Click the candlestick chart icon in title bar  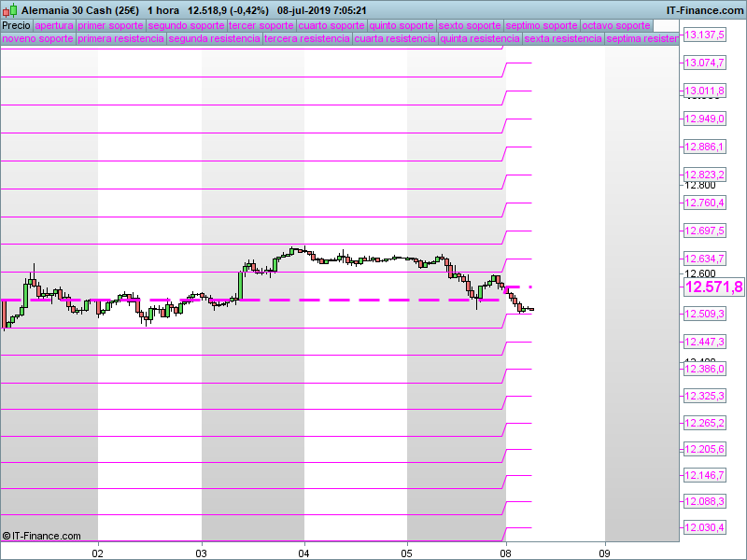pyautogui.click(x=10, y=9)
